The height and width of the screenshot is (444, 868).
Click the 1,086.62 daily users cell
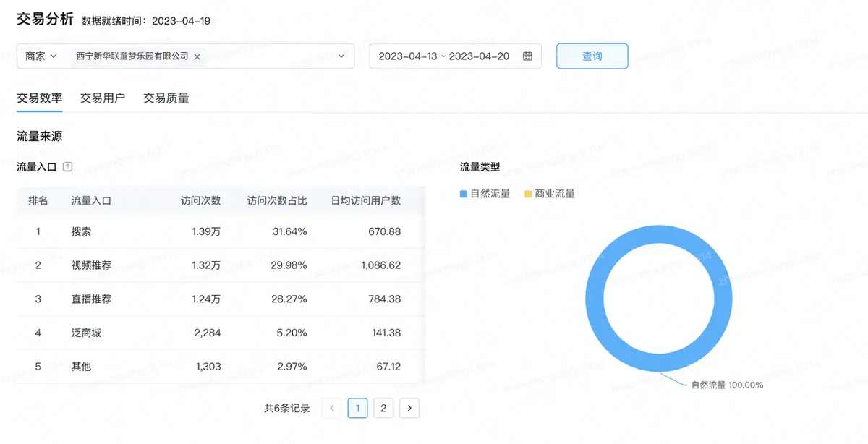click(x=380, y=265)
